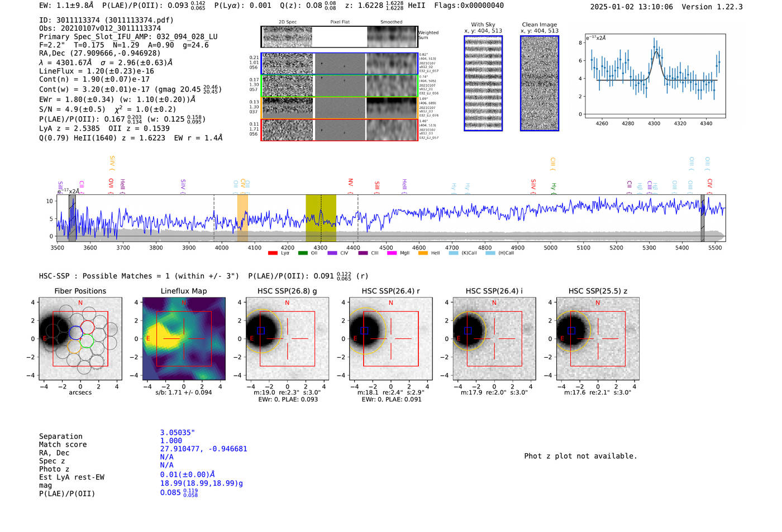Click the 'EWr: 0, PLAE: 0.093' caption
Image resolution: width=782 pixels, height=532 pixels.
(x=288, y=399)
